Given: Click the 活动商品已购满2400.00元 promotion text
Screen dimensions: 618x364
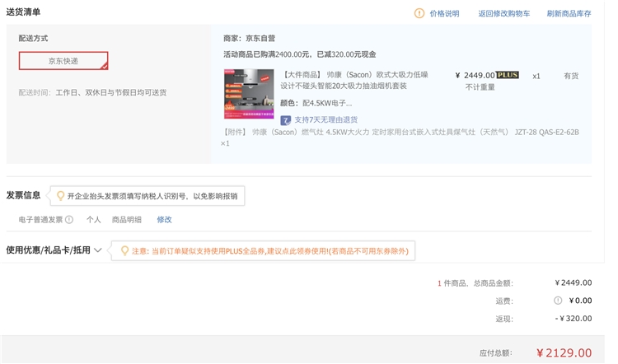Looking at the screenshot, I should [300, 54].
